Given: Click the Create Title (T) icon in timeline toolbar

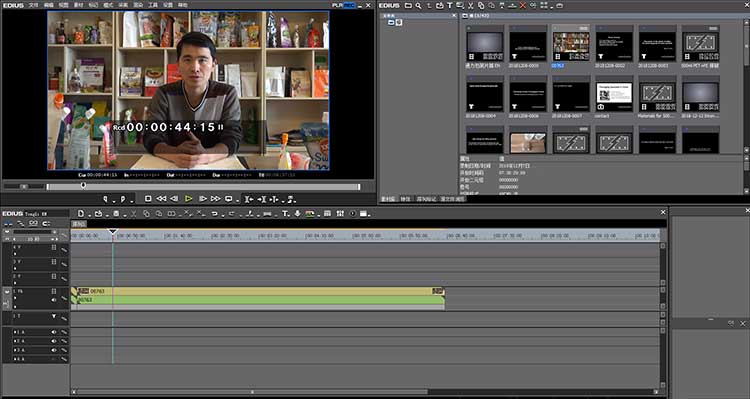Looking at the screenshot, I should pos(285,213).
